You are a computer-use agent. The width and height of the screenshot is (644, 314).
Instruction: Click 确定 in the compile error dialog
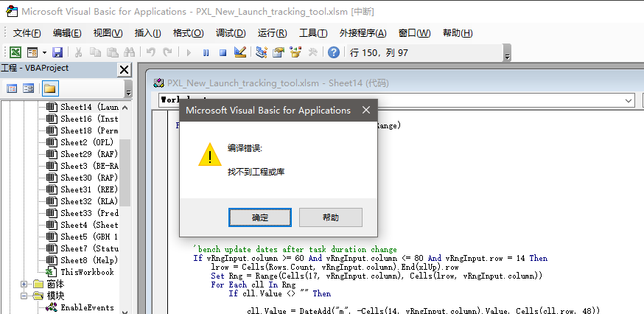[x=260, y=217]
